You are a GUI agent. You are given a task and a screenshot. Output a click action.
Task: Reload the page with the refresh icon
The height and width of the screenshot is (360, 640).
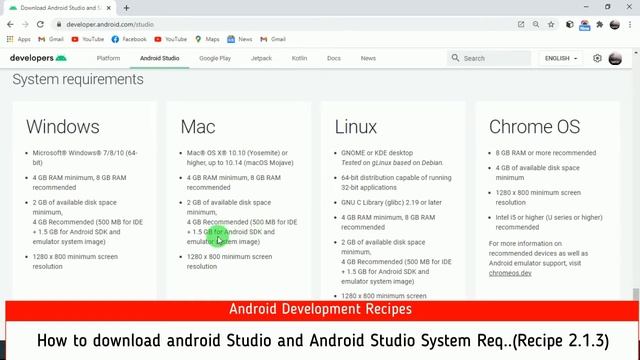(x=40, y=24)
